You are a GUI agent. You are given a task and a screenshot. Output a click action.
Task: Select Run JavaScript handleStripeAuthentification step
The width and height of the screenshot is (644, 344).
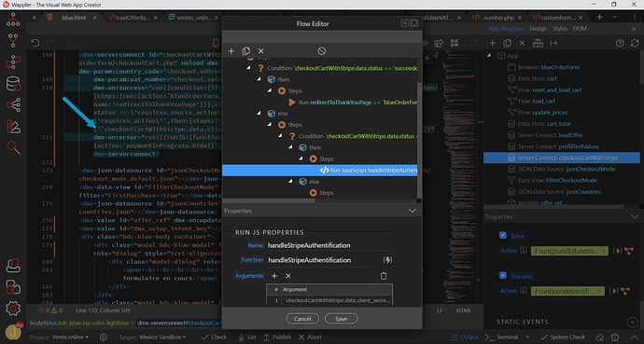(320, 171)
